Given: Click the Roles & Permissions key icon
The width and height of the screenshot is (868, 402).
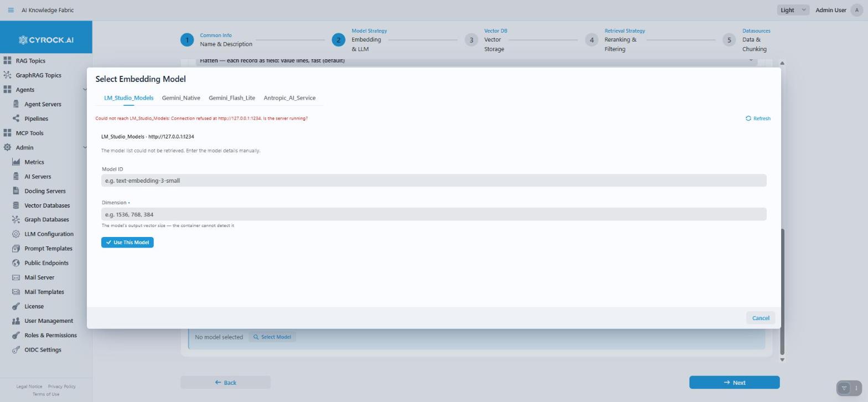Looking at the screenshot, I should [x=16, y=335].
